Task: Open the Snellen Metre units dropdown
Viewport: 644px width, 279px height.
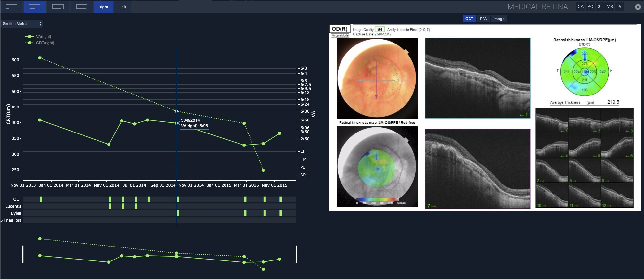Action: point(22,24)
